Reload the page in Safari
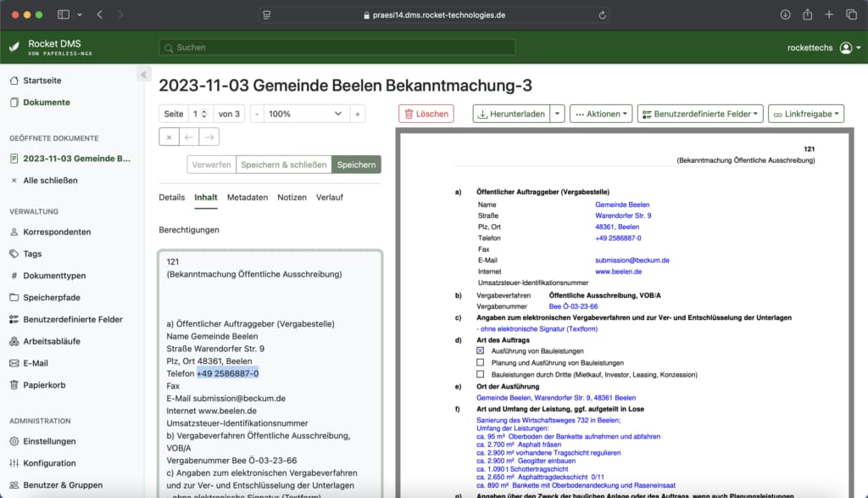The height and width of the screenshot is (498, 868). (603, 15)
